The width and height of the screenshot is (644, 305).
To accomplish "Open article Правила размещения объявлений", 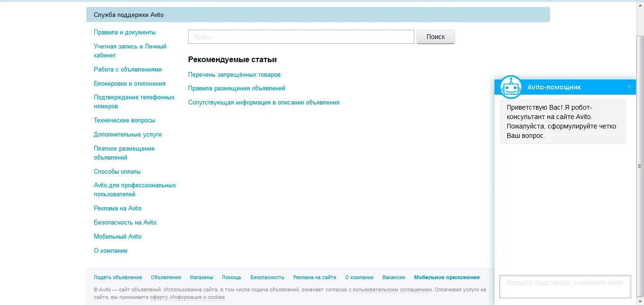I will click(237, 88).
